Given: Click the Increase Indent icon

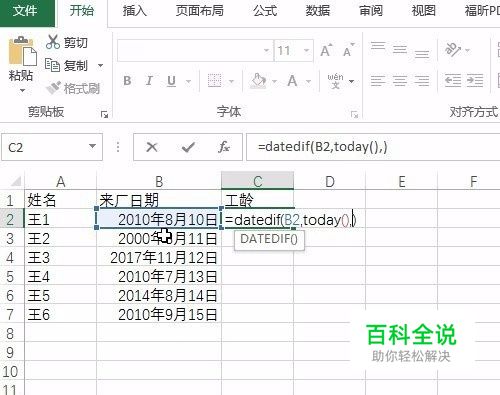Looking at the screenshot, I should 475,81.
